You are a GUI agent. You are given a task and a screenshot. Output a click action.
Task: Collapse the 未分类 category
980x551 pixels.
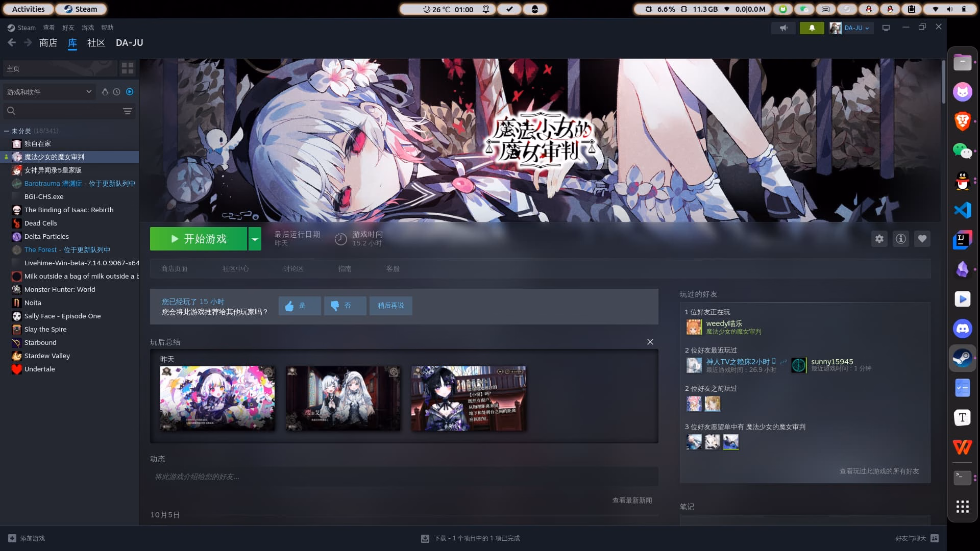[x=7, y=131]
